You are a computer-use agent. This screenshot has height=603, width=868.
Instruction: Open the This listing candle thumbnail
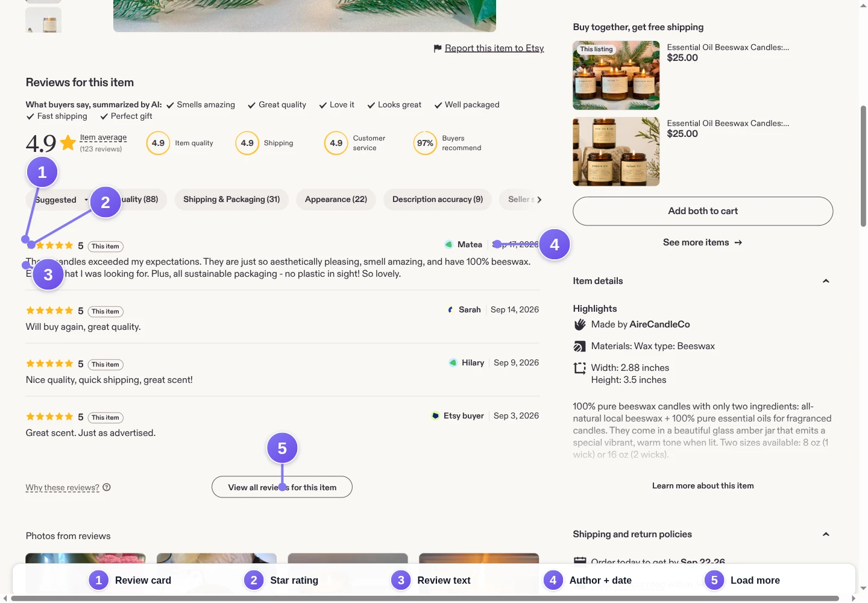coord(616,75)
